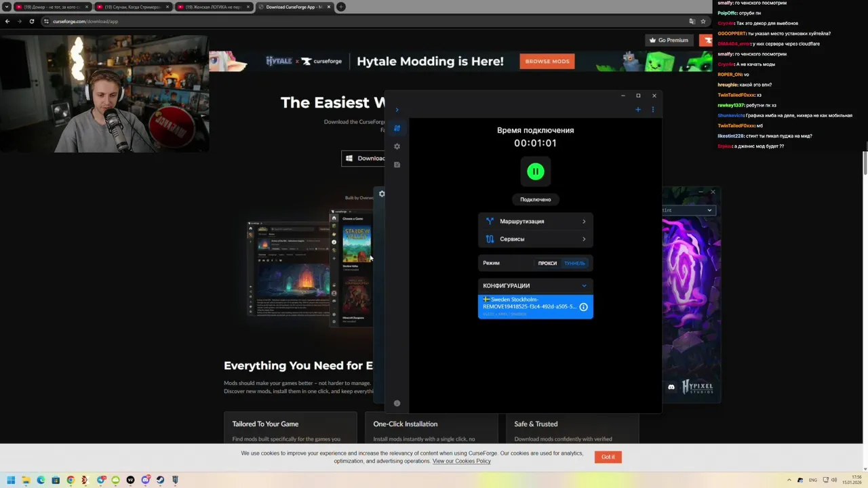Screen dimensions: 868x488
Task: Reload the CurseForge page
Action: point(31,21)
